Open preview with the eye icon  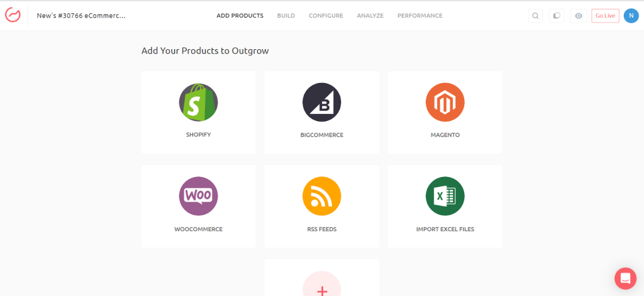578,16
